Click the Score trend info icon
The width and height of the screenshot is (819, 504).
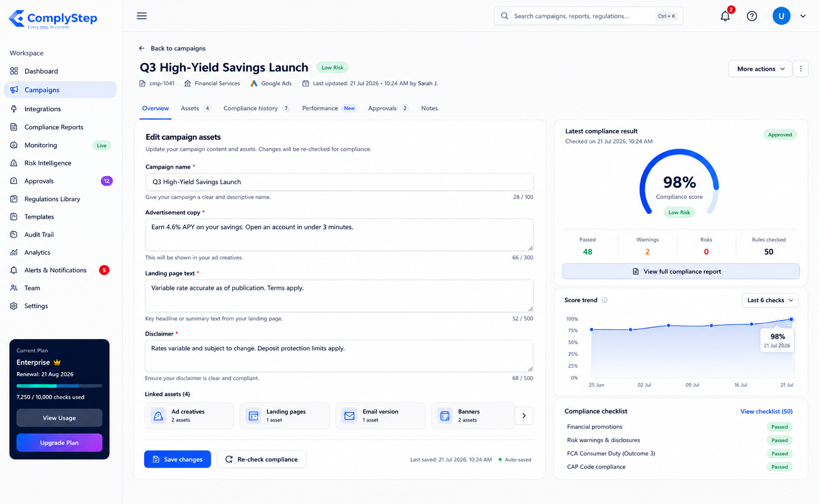(x=605, y=300)
